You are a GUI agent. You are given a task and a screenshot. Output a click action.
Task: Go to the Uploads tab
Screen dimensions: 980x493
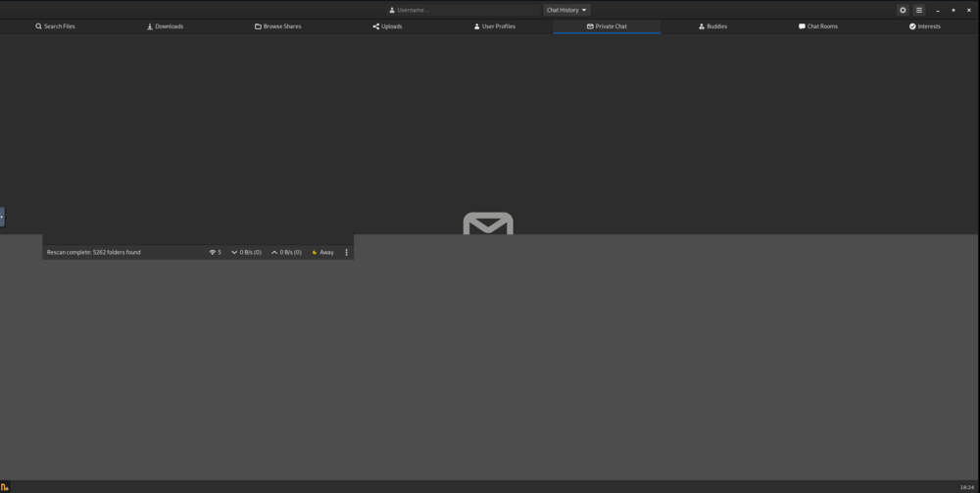pos(387,26)
